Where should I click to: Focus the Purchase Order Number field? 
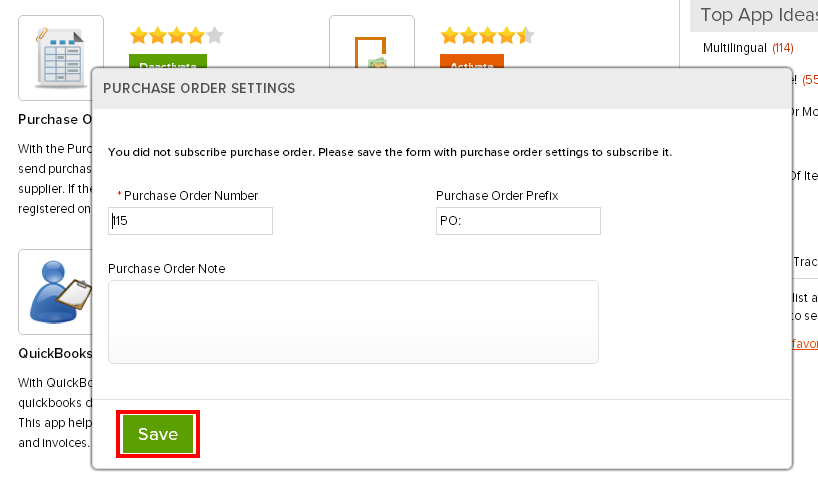[x=190, y=221]
